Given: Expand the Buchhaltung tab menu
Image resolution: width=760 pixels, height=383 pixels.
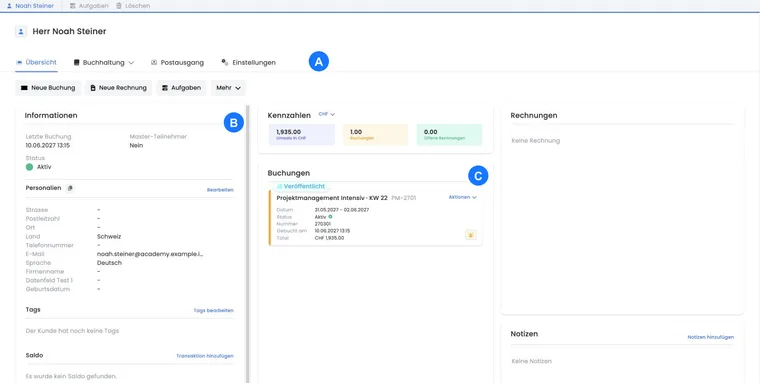Looking at the screenshot, I should click(103, 63).
